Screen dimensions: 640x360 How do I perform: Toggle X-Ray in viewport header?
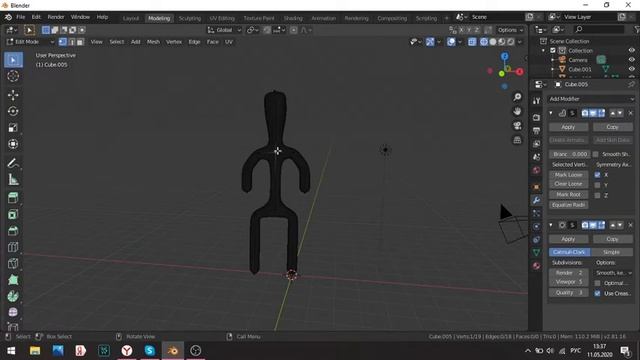point(472,42)
